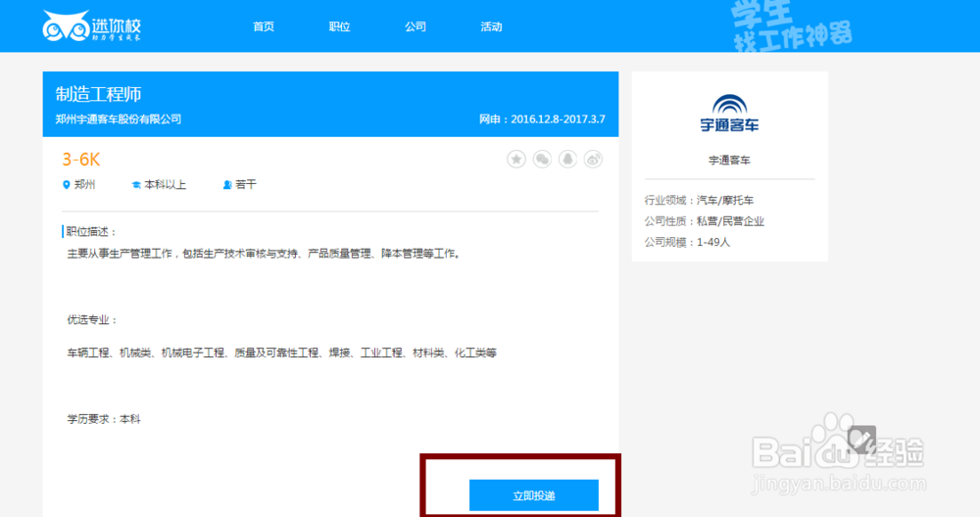Screen dimensions: 980x517
Task: Click the 公司性质：私营/民营企业 line
Action: tap(705, 221)
